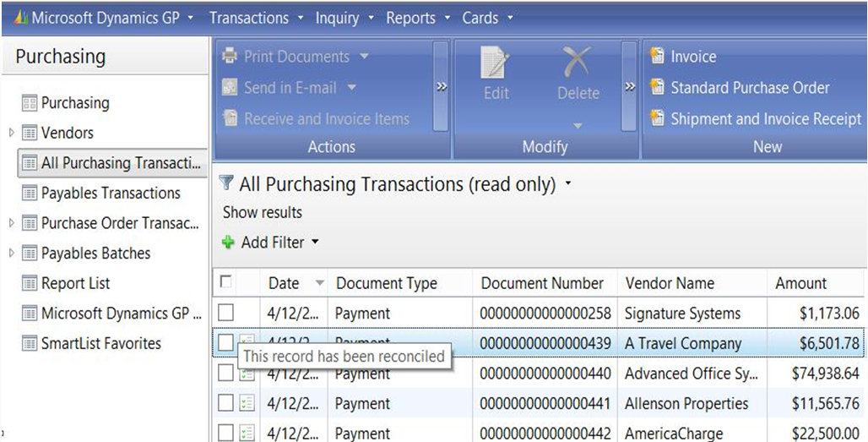The width and height of the screenshot is (868, 442).
Task: Sort by the Vendor Name column header
Action: coord(670,283)
